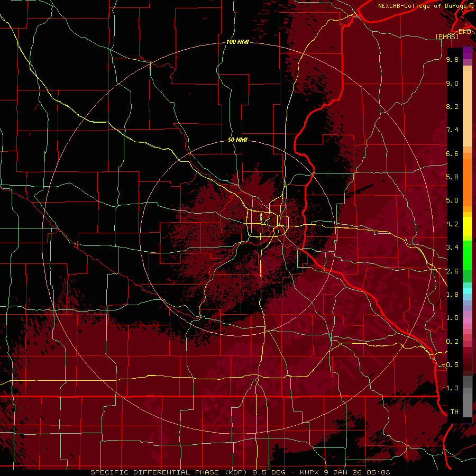Click the 0.2 value on color scale

[452, 342]
